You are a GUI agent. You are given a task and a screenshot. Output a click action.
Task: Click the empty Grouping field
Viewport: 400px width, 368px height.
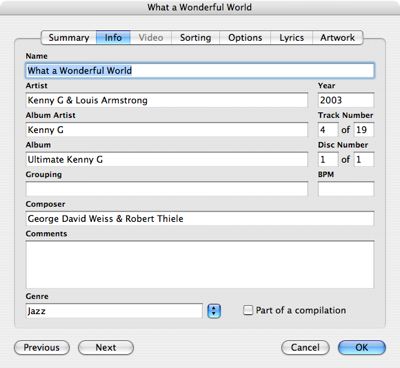[x=167, y=189]
